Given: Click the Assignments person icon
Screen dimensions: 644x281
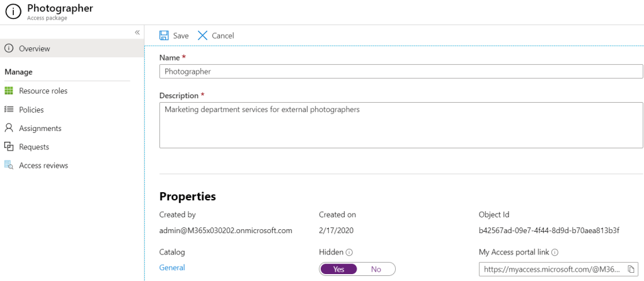Looking at the screenshot, I should pos(9,128).
